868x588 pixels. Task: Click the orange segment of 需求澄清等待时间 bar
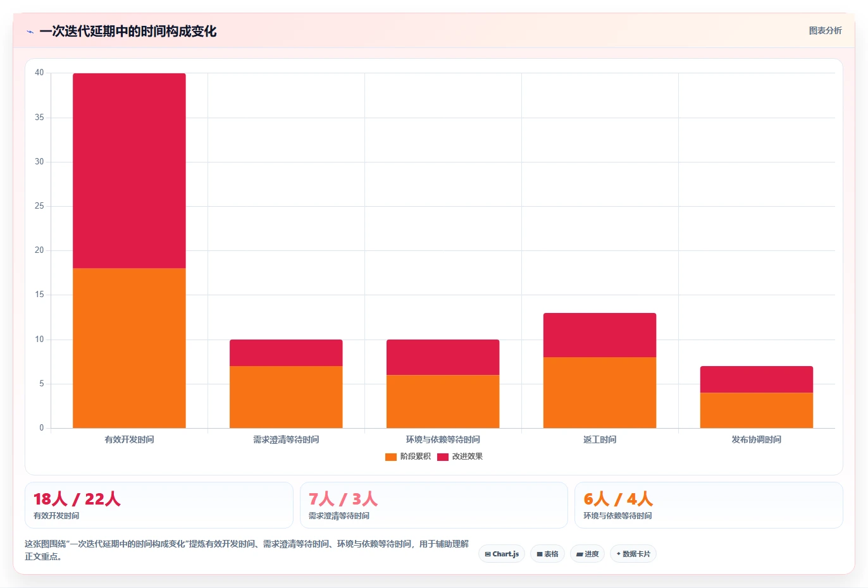(x=286, y=397)
